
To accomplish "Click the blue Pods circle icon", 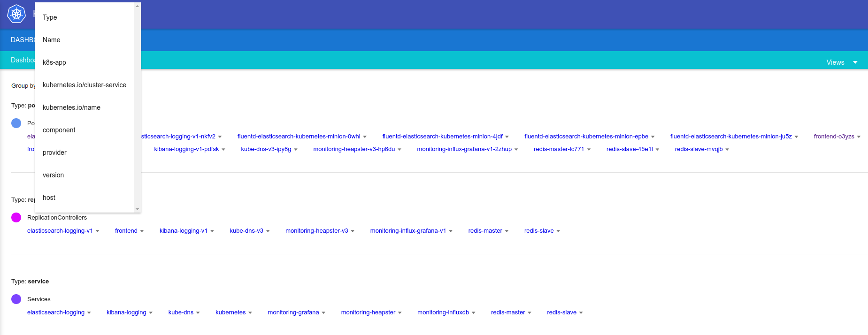I will pos(16,123).
